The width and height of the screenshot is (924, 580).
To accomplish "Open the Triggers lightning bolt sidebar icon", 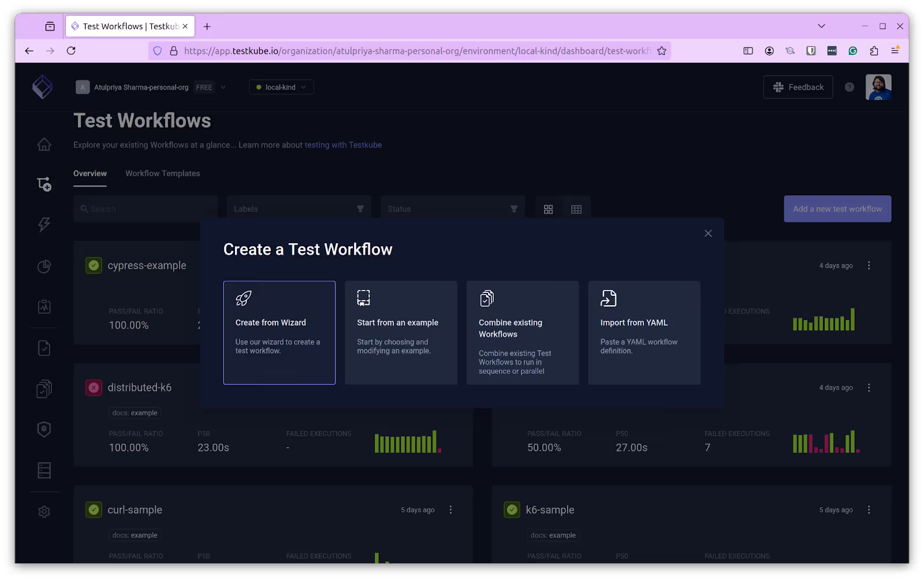I will (x=44, y=224).
